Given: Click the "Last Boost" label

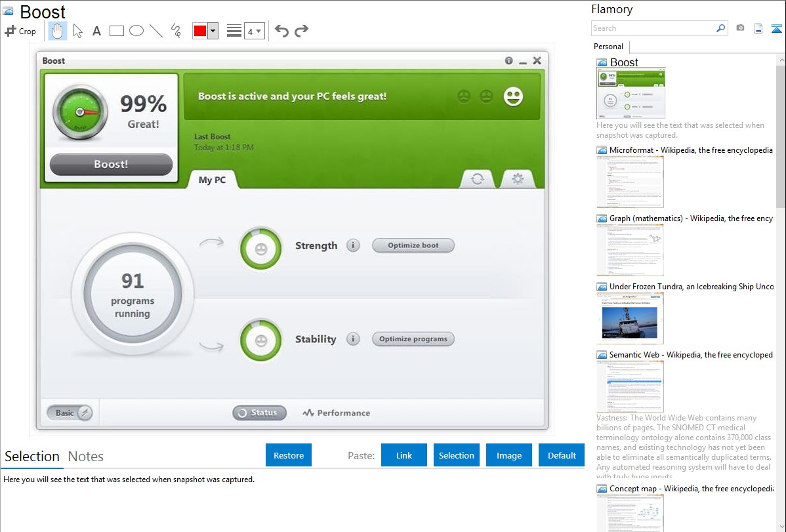Looking at the screenshot, I should point(213,136).
